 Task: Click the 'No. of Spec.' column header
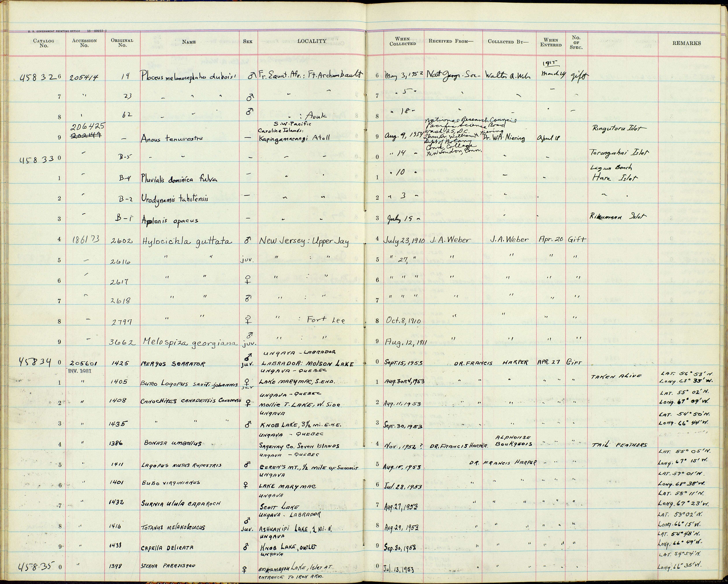(x=576, y=42)
